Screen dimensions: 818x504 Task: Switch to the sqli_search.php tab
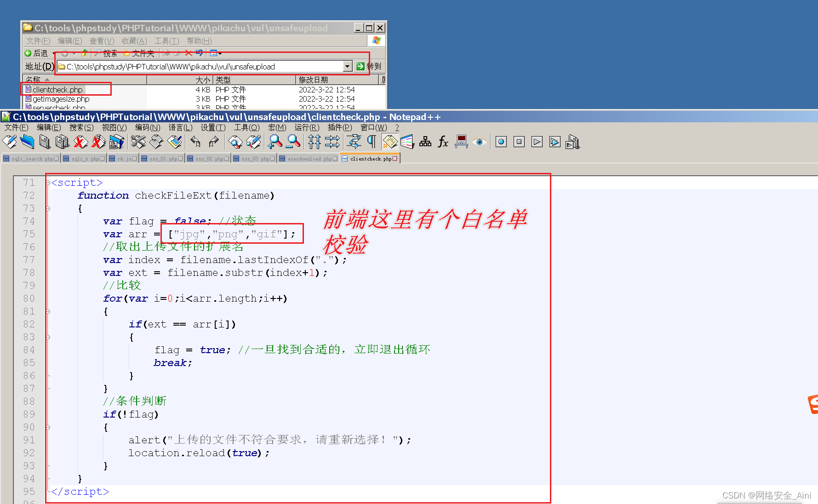[31, 159]
